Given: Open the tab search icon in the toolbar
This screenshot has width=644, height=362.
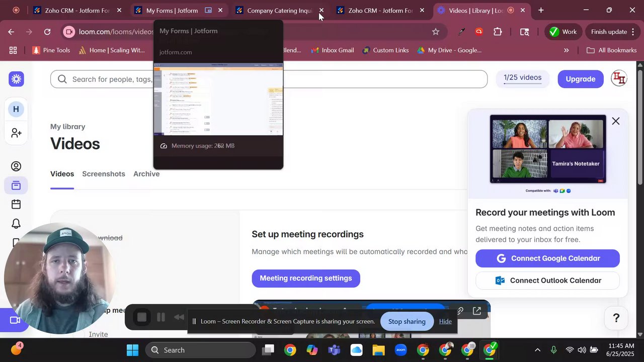Looking at the screenshot, I should (x=524, y=32).
